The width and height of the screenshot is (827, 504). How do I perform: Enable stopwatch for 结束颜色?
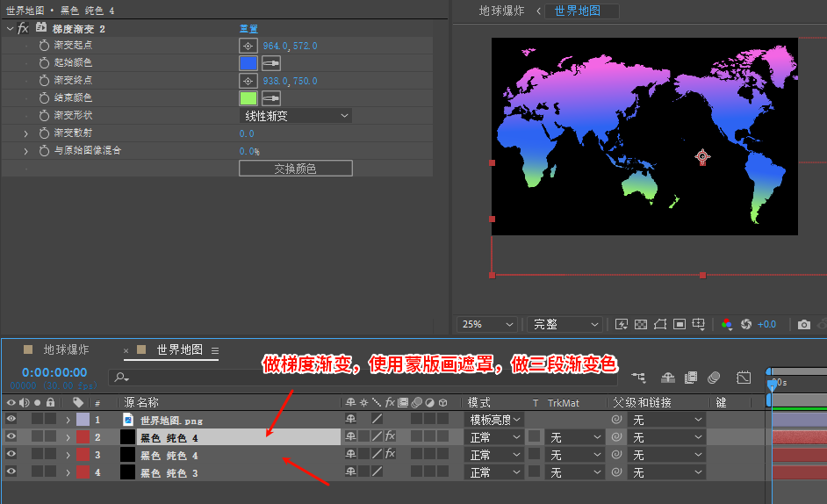click(x=44, y=98)
